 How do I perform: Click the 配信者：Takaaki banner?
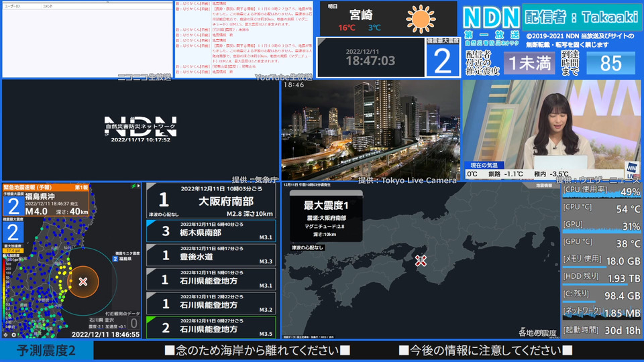582,17
